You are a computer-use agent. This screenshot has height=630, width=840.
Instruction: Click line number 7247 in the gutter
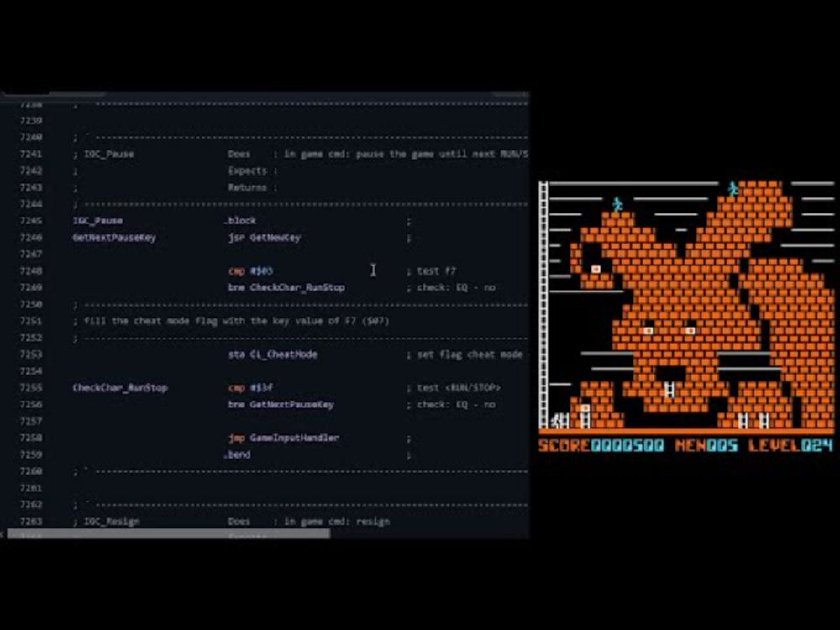tap(31, 255)
